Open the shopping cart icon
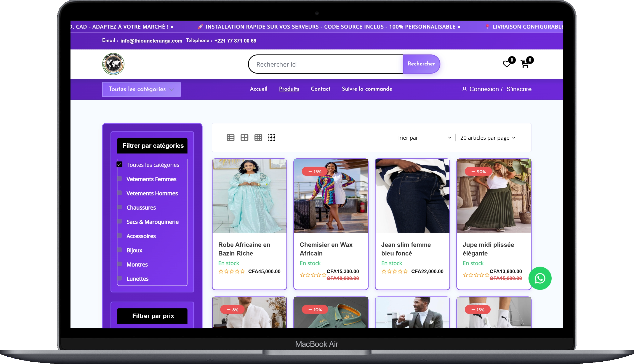Image resolution: width=634 pixels, height=364 pixels. click(525, 64)
